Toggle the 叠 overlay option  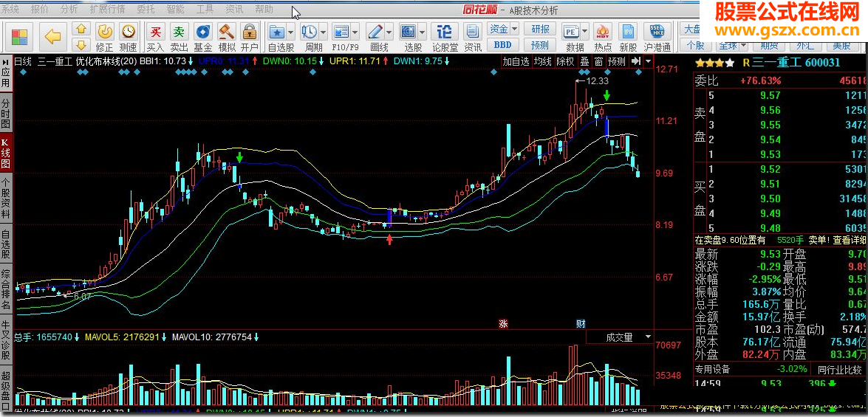[584, 61]
